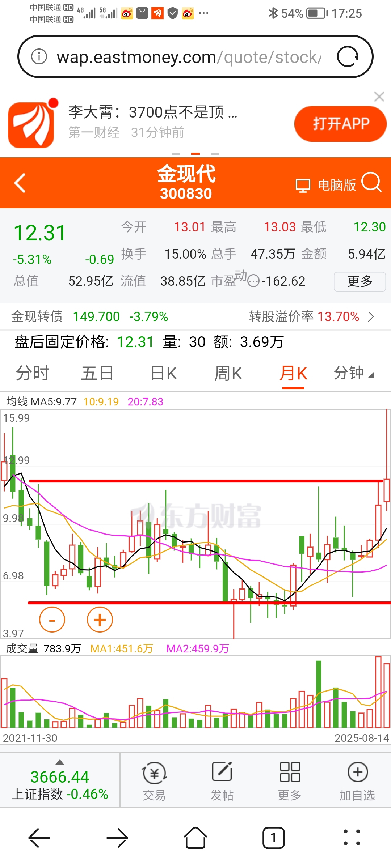The height and width of the screenshot is (868, 391).
Task: Close the news banner ad
Action: click(379, 97)
